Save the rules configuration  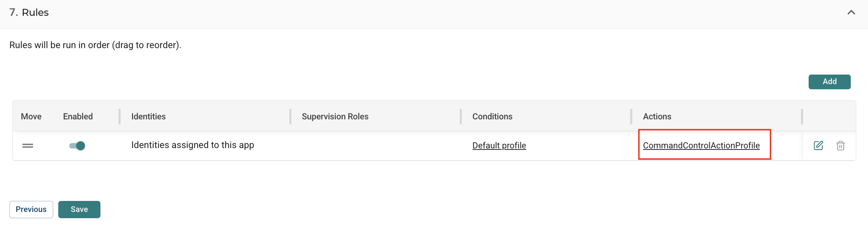point(79,209)
